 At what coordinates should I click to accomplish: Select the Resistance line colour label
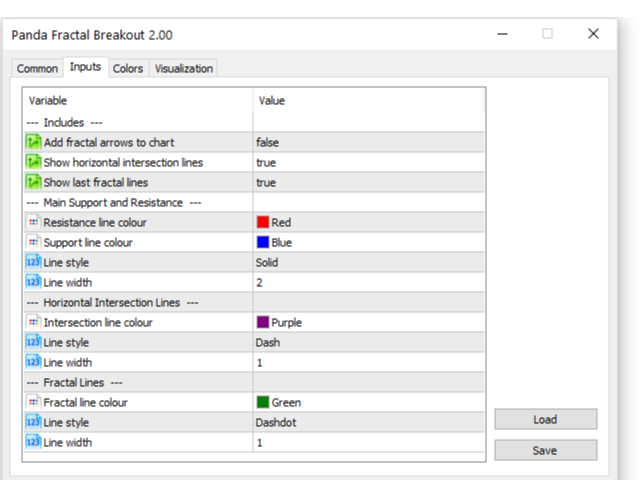(95, 222)
